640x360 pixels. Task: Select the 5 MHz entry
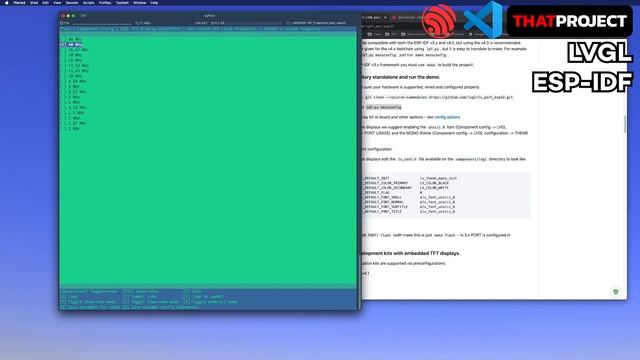pyautogui.click(x=71, y=97)
